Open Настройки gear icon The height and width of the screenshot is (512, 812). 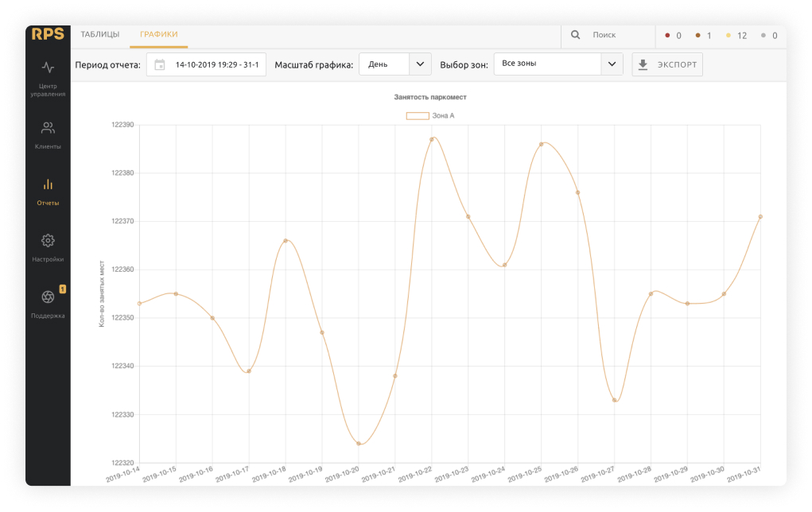point(48,241)
